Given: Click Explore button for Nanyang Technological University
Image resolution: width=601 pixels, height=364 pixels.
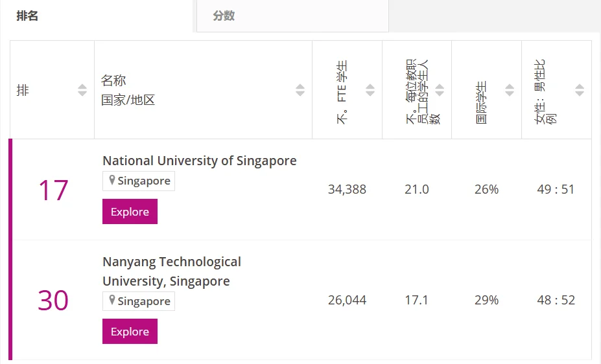Looking at the screenshot, I should tap(130, 331).
